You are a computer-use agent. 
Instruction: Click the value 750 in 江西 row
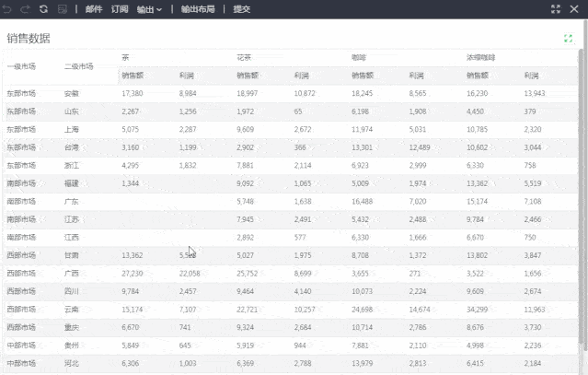coord(530,237)
